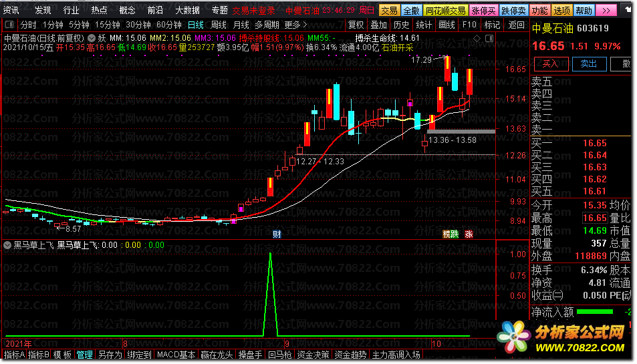Switch to 月线 monthly period

point(241,25)
